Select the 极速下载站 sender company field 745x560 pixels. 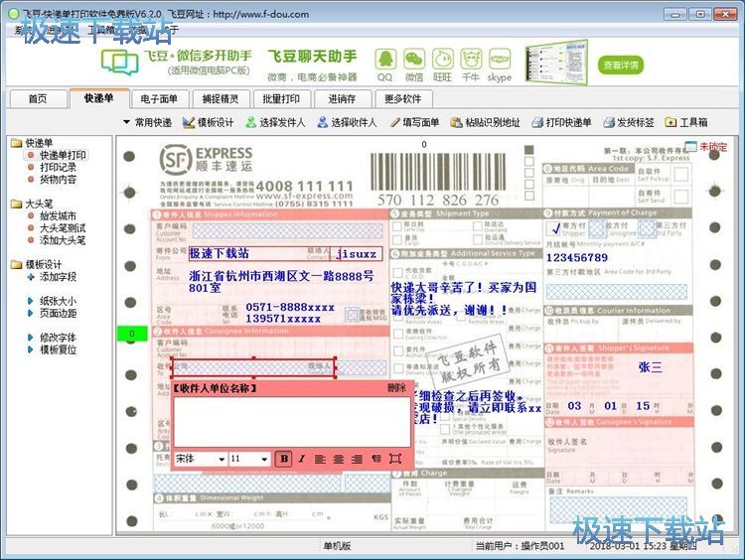(x=259, y=253)
